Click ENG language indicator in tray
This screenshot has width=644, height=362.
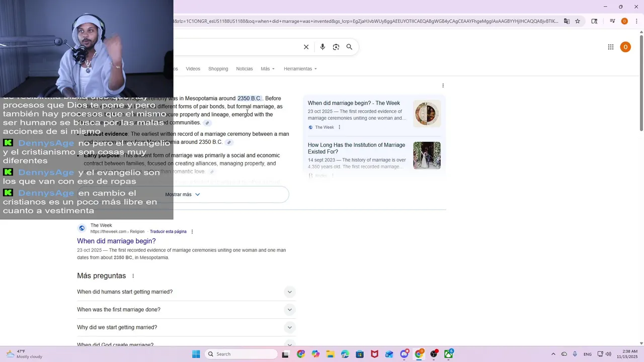click(x=587, y=354)
